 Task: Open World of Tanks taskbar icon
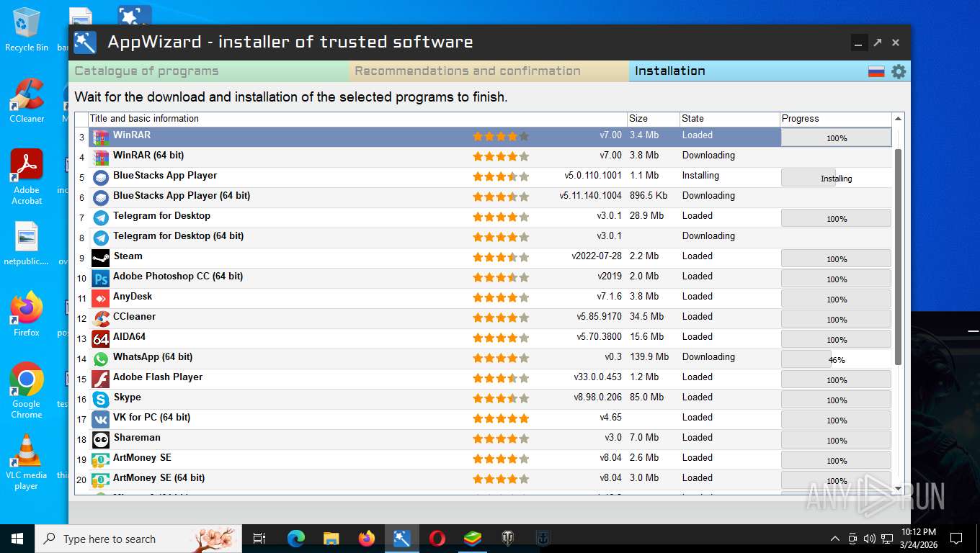(x=508, y=538)
